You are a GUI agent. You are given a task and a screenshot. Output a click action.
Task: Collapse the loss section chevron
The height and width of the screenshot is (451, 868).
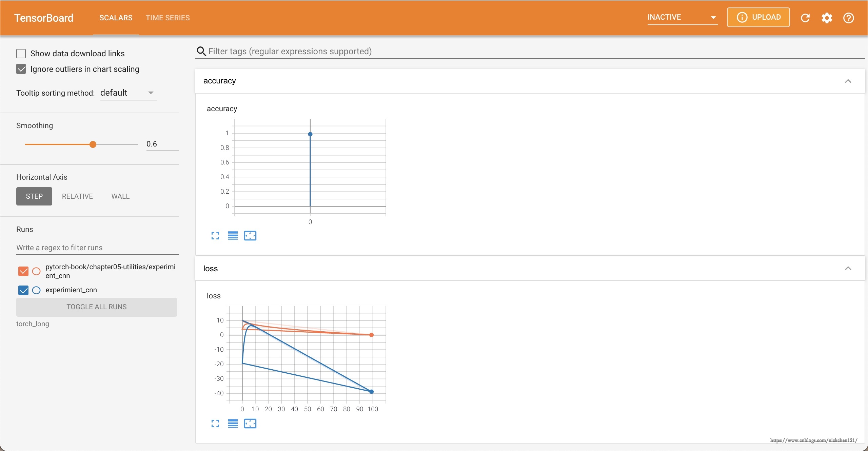pyautogui.click(x=848, y=269)
